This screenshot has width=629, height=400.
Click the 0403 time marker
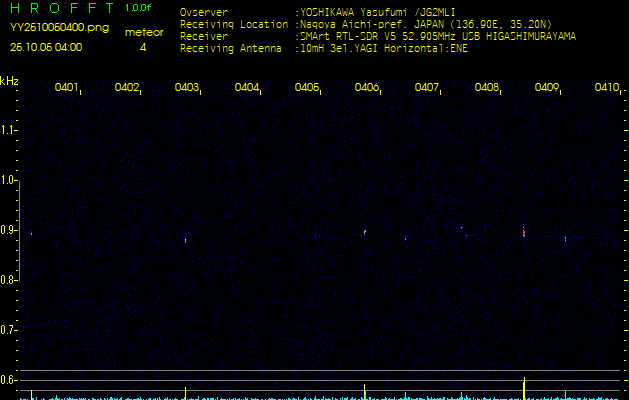click(187, 87)
